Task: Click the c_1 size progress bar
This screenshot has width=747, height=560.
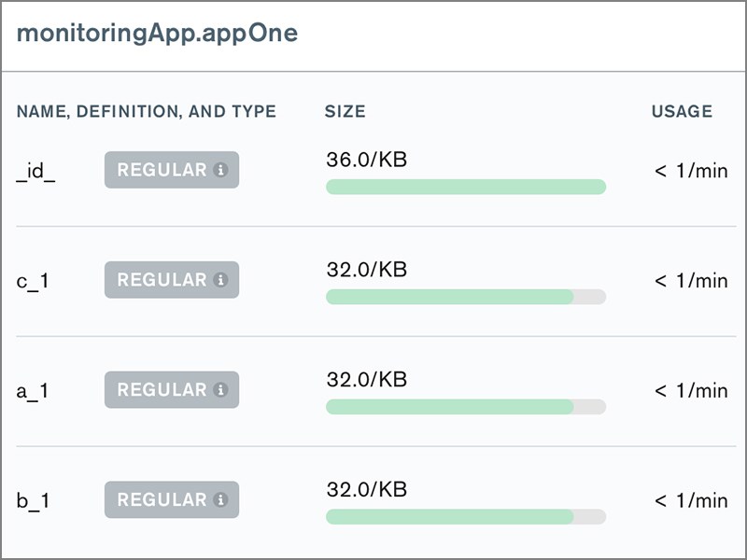Action: coord(465,297)
